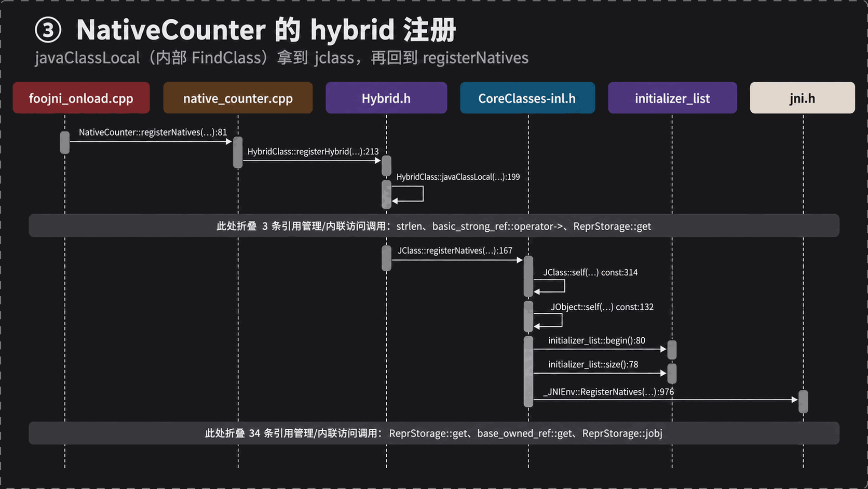Click the circled 3 step number icon
Viewport: 868px width, 489px height.
(48, 30)
